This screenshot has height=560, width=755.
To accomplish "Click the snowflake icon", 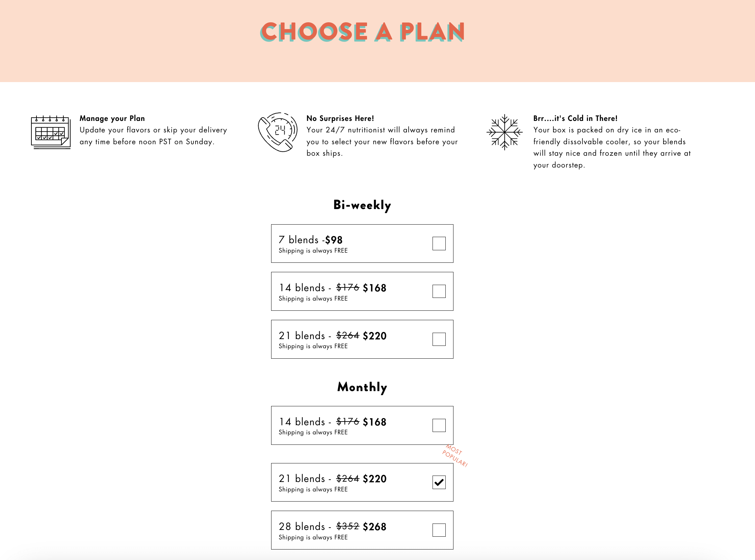I will coord(504,132).
